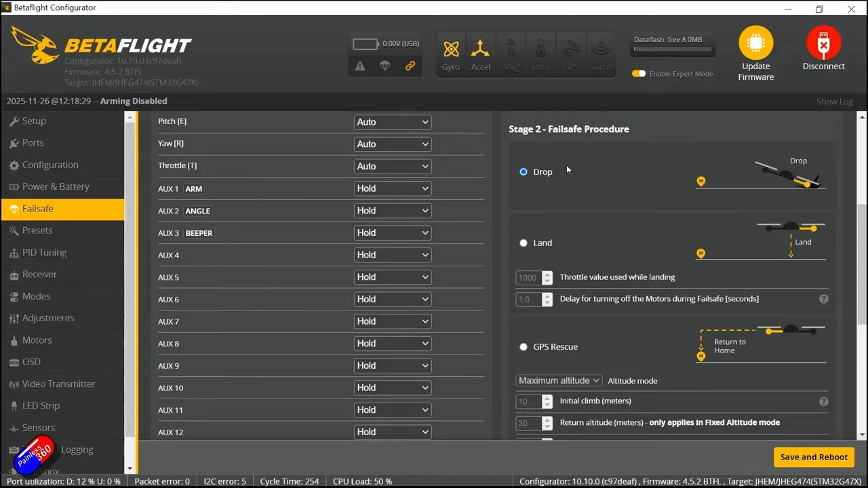The width and height of the screenshot is (868, 488).
Task: Disable Enable Expert Mode
Action: 638,73
